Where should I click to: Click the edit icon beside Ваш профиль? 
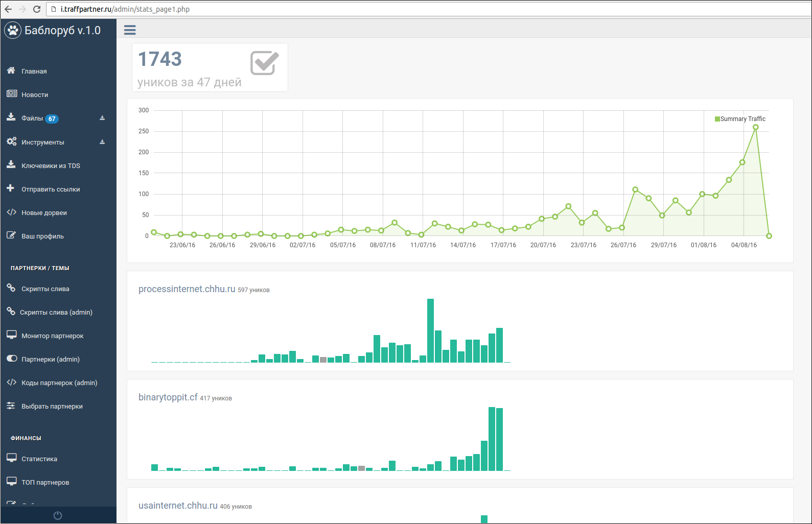pyautogui.click(x=11, y=235)
